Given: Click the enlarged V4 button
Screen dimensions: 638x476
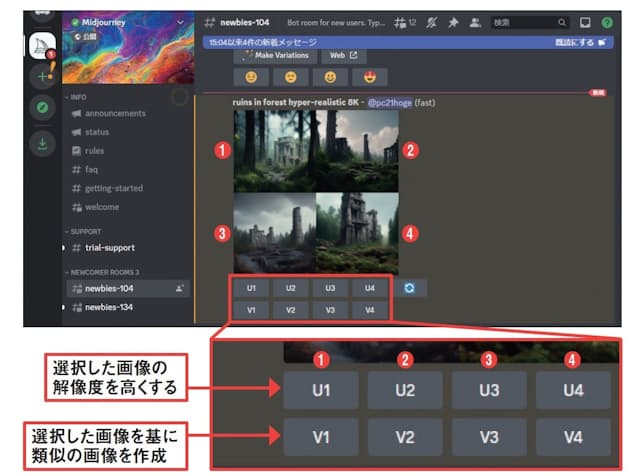Looking at the screenshot, I should [x=573, y=437].
